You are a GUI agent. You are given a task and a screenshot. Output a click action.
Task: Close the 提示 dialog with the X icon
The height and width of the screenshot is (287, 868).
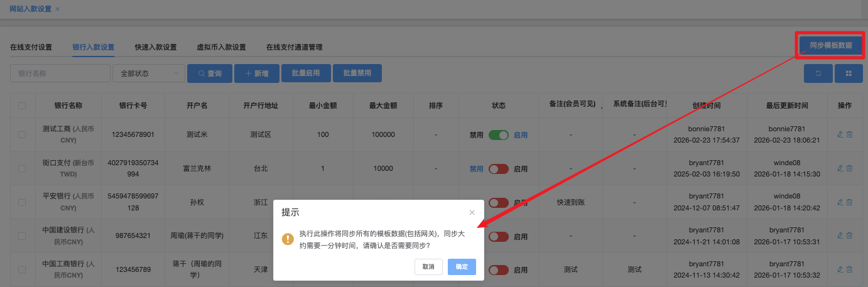[x=472, y=212]
